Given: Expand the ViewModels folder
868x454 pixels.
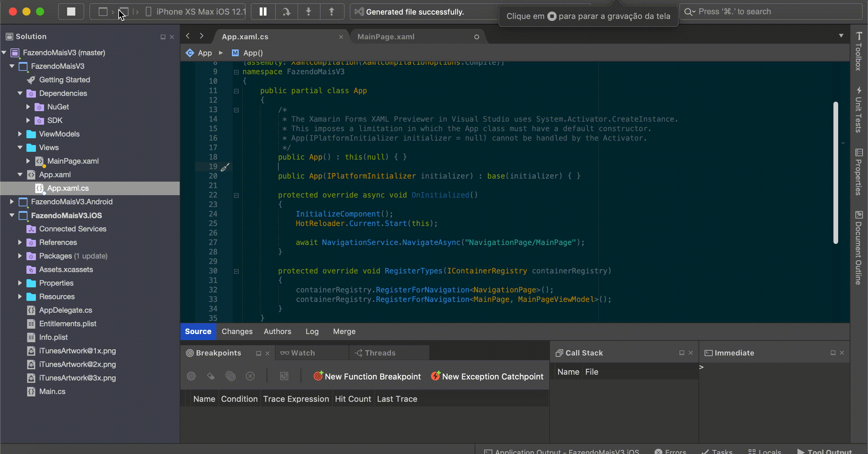Looking at the screenshot, I should pyautogui.click(x=20, y=134).
